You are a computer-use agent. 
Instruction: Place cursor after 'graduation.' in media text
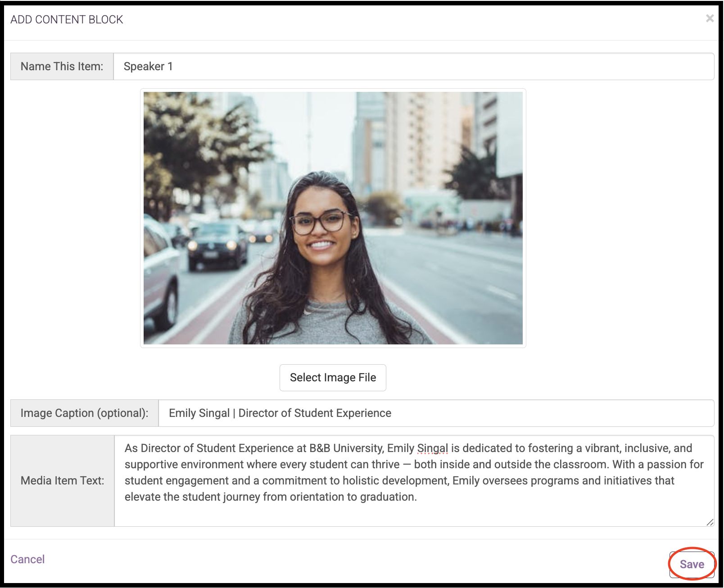pyautogui.click(x=418, y=497)
